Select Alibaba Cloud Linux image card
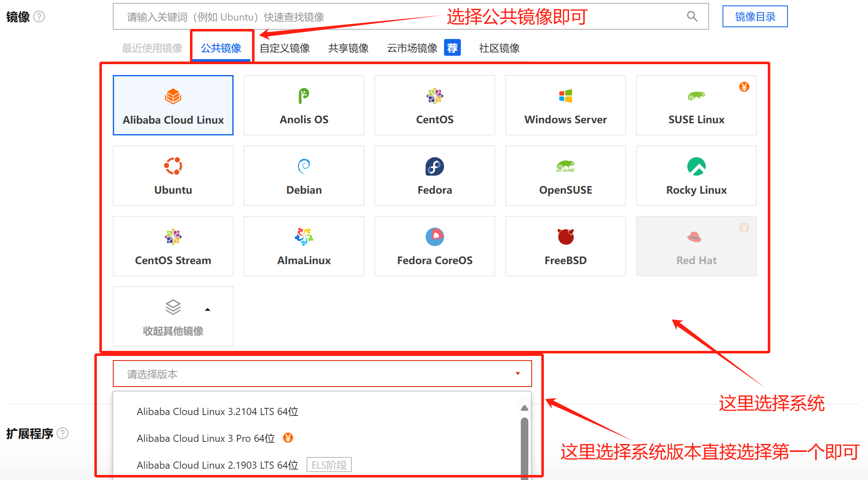Image resolution: width=868 pixels, height=480 pixels. click(x=173, y=105)
